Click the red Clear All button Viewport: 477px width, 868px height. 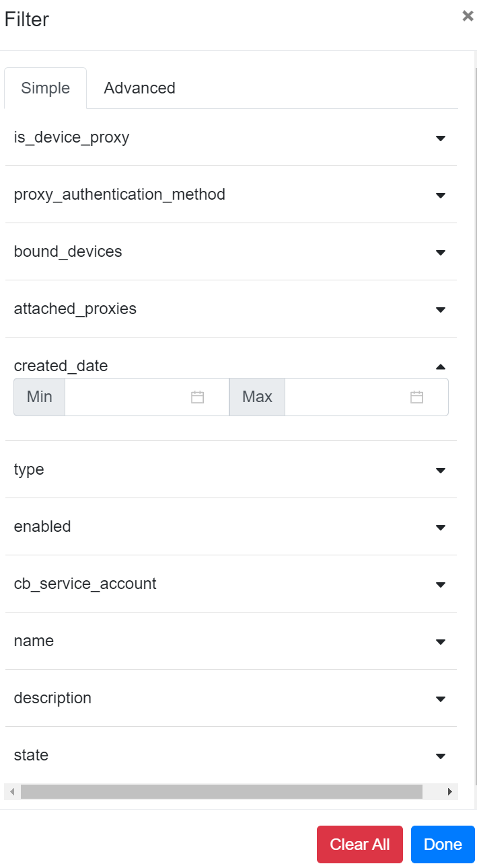pos(359,844)
